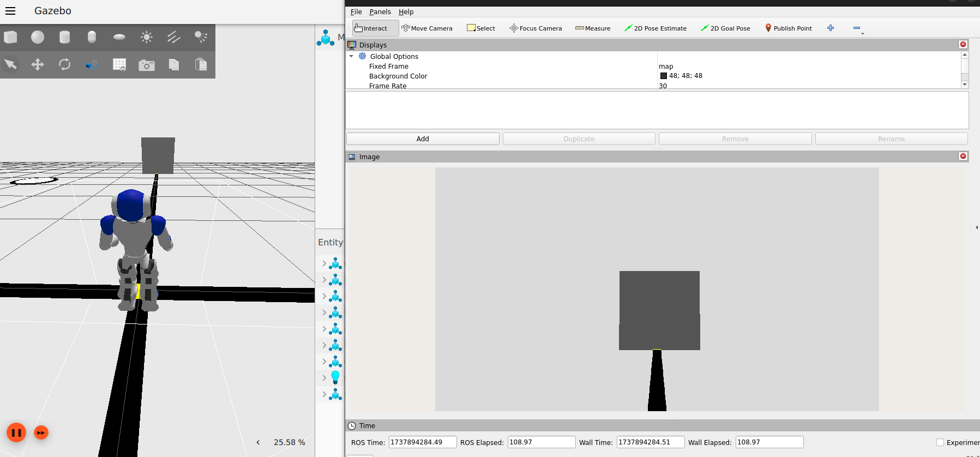
Task: Open the Gazebo hamburger menu
Action: 10,11
